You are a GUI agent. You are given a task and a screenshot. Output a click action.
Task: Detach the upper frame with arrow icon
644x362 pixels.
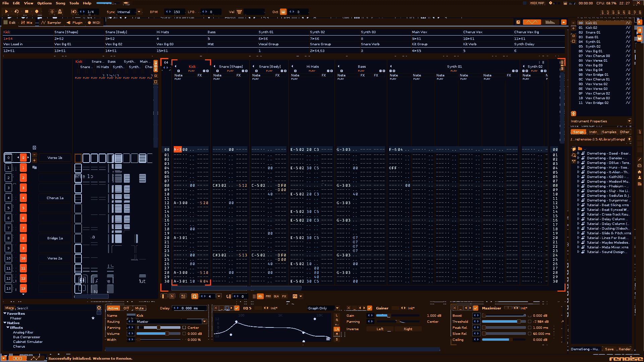[x=518, y=22]
